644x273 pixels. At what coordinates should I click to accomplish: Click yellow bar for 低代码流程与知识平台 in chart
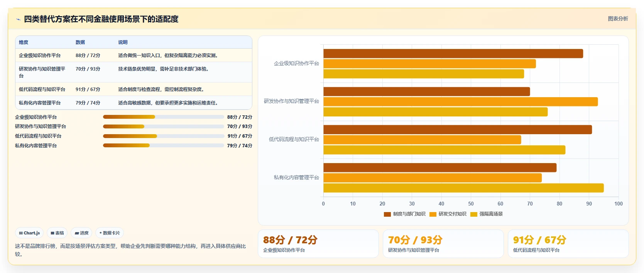(x=444, y=150)
